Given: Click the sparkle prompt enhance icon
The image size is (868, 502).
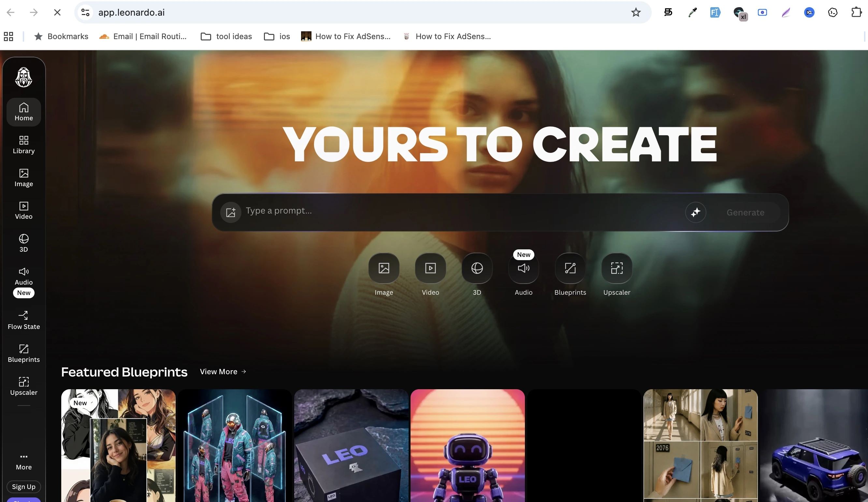Looking at the screenshot, I should [x=695, y=212].
